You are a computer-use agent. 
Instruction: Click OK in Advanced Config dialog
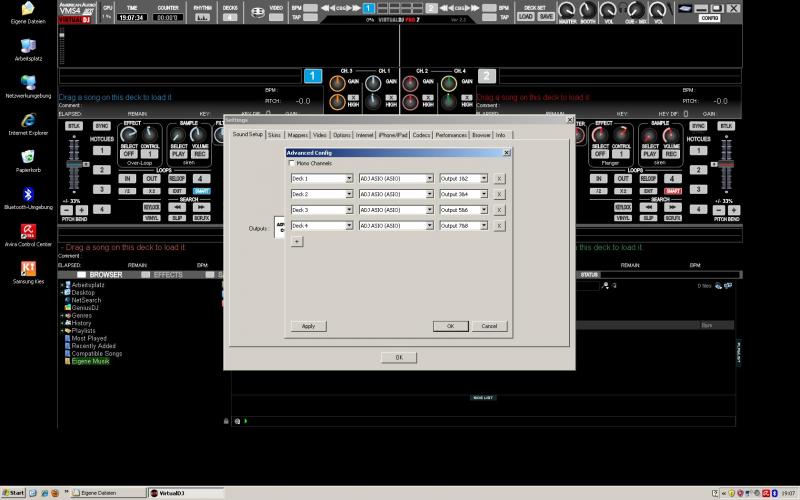tap(451, 326)
